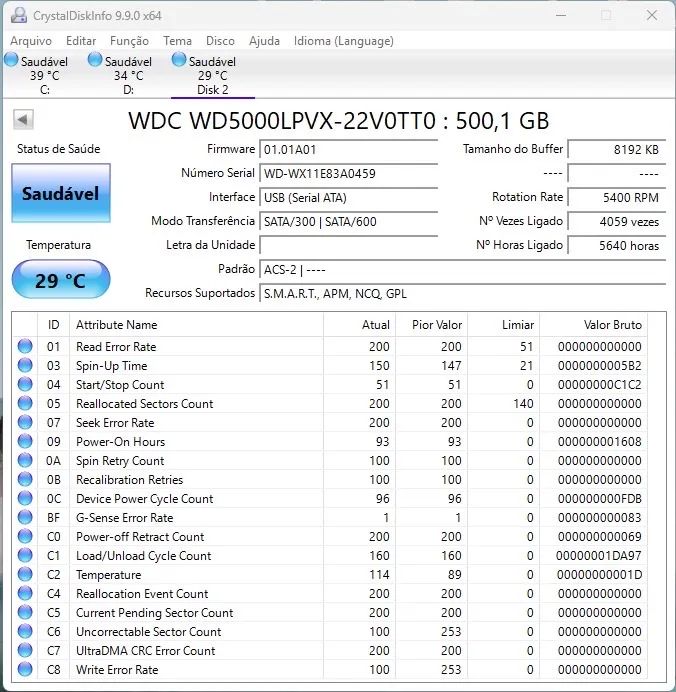Click status orb for G-Sense Error Rate
Image resolution: width=676 pixels, height=692 pixels.
pyautogui.click(x=25, y=517)
